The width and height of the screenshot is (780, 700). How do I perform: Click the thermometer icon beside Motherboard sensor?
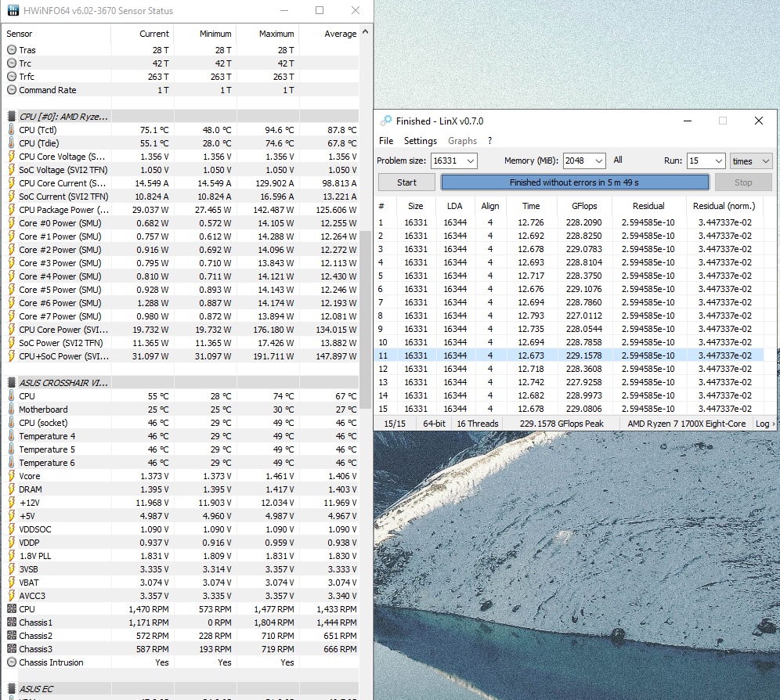pos(11,410)
